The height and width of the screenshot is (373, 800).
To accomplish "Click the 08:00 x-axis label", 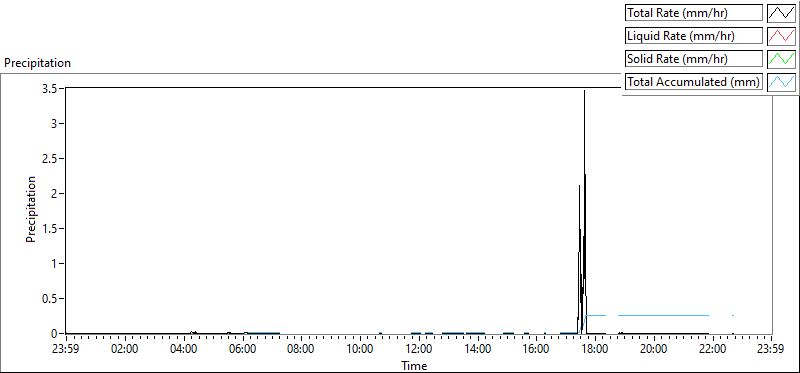I will 302,350.
